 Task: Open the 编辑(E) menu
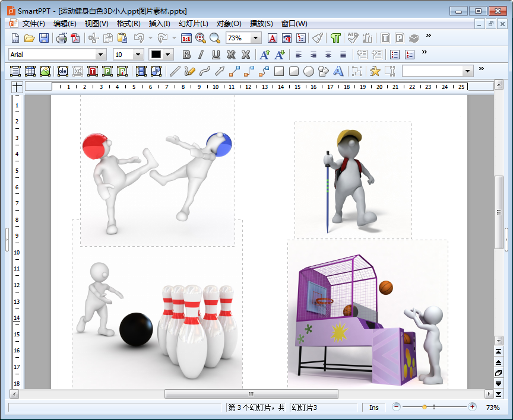[65, 24]
